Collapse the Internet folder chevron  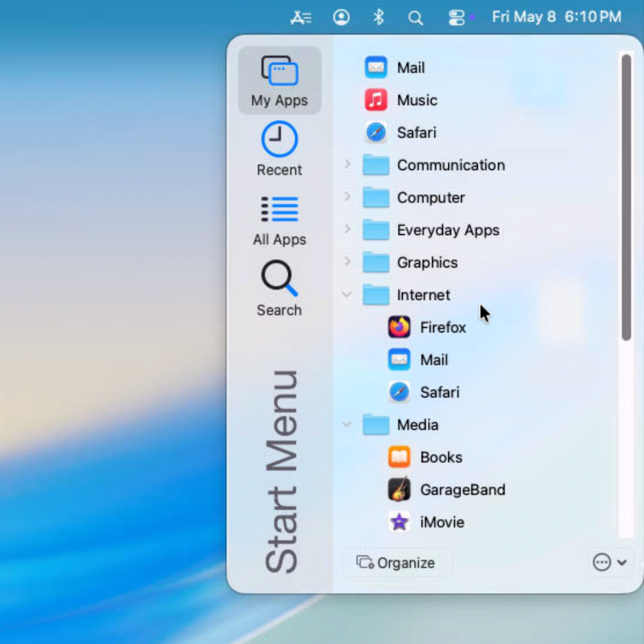pos(346,294)
